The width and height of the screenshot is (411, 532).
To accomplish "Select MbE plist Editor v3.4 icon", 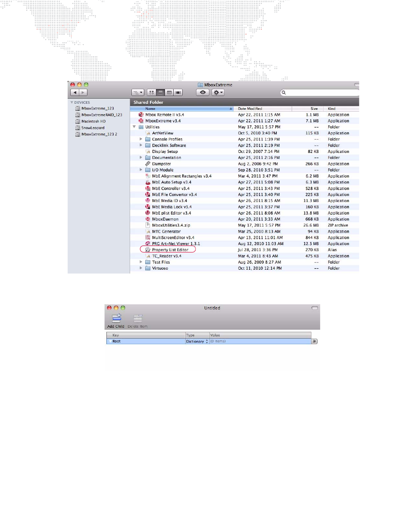I will click(148, 213).
